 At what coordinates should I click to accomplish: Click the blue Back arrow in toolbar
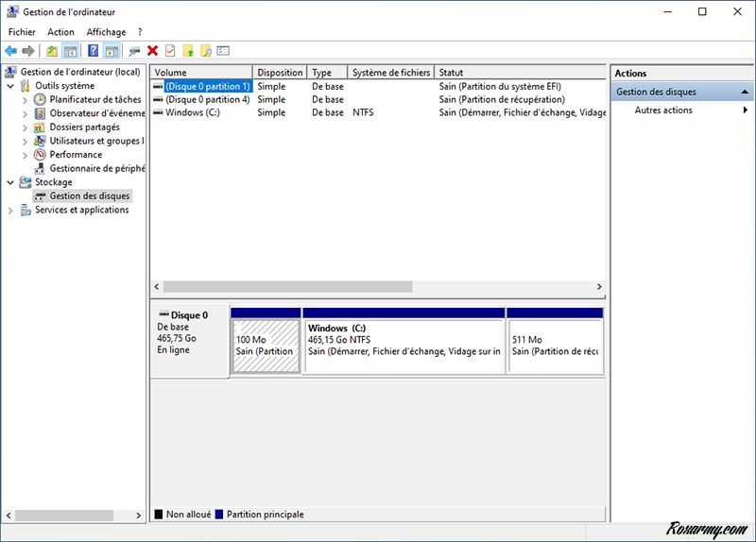coord(11,51)
